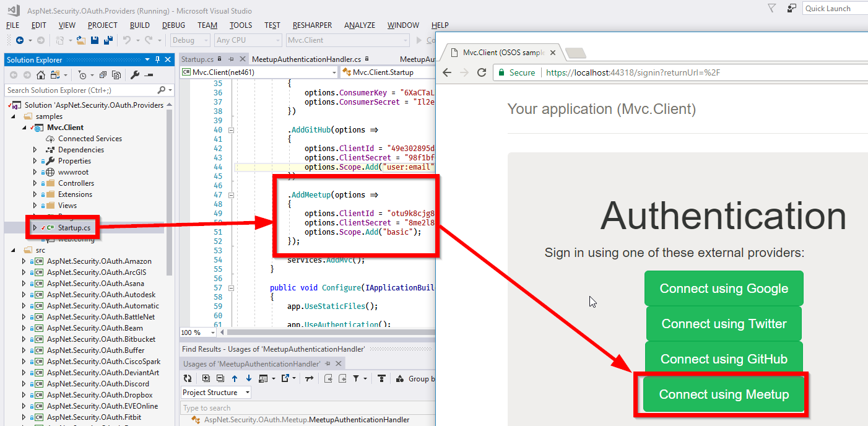Refresh the Find Results usages
This screenshot has width=868, height=426.
(188, 378)
